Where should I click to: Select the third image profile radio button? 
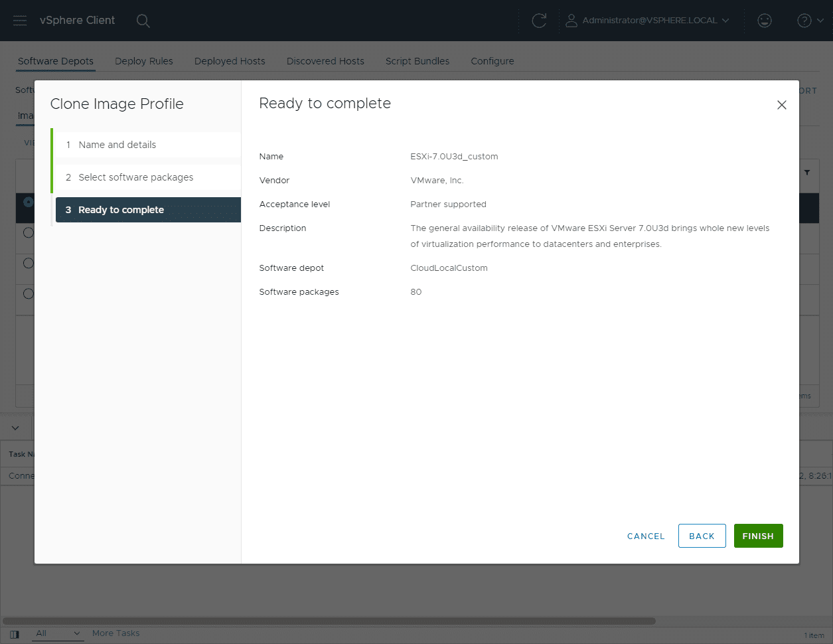coord(28,263)
